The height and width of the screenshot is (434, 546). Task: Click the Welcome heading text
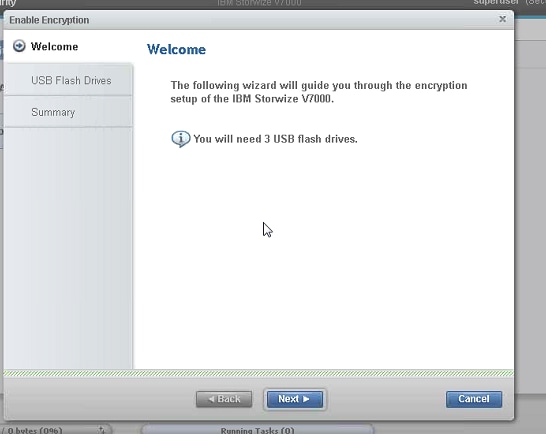pos(176,49)
